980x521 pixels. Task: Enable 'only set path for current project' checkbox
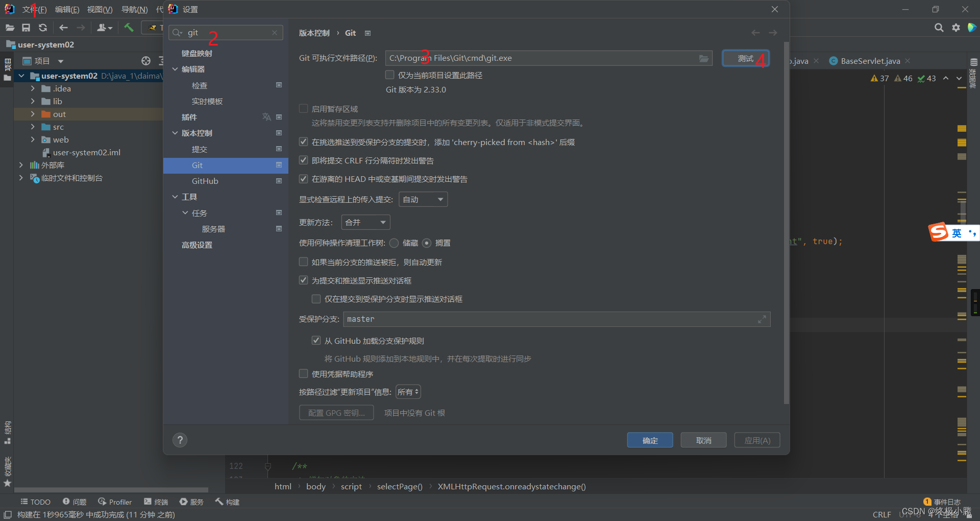pos(390,75)
